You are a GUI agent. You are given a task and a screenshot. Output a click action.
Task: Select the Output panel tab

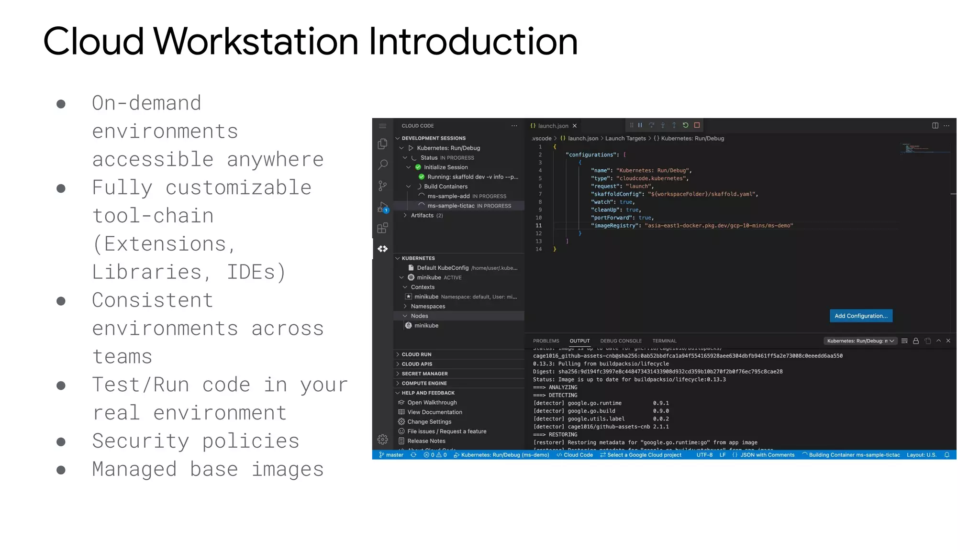579,341
